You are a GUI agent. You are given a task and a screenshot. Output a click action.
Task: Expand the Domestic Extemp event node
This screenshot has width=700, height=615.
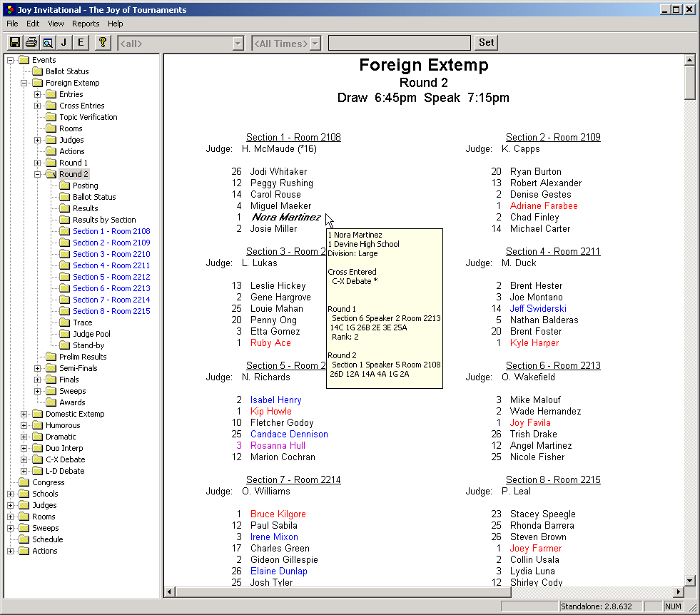pyautogui.click(x=24, y=414)
